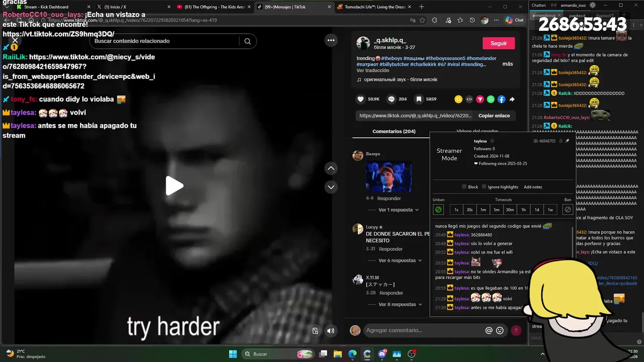Open comments via the speech bubble icon
This screenshot has width=644, height=362.
click(391, 99)
